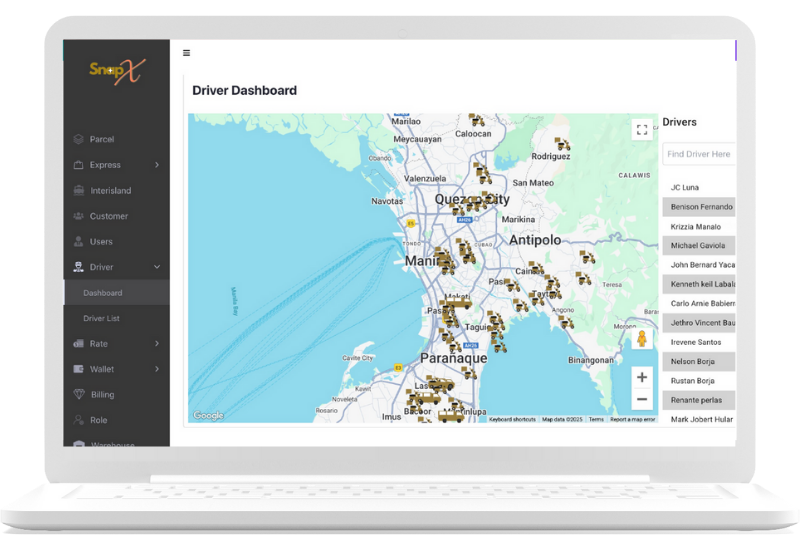Image resolution: width=800 pixels, height=550 pixels.
Task: Select Dashboard under Driver
Action: click(116, 292)
